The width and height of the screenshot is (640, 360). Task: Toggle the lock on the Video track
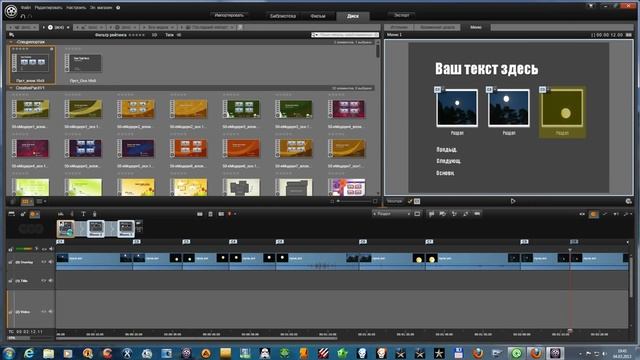coord(10,312)
